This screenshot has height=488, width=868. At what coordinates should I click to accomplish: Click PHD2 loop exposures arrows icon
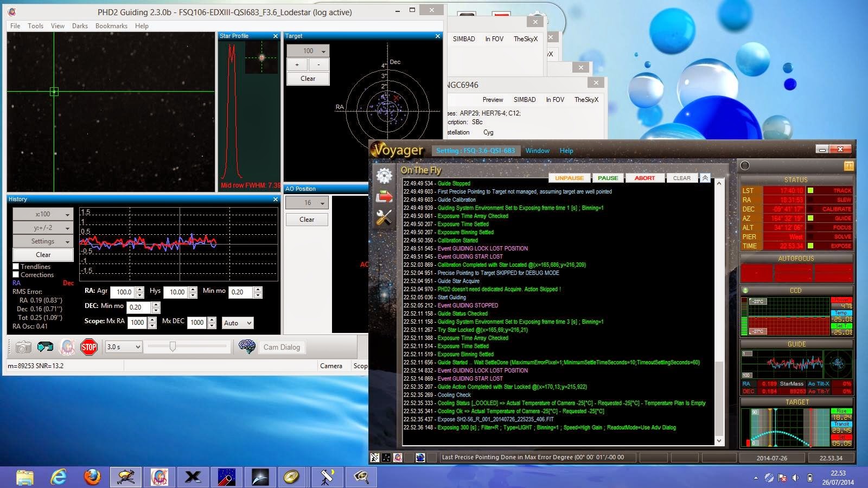(45, 347)
